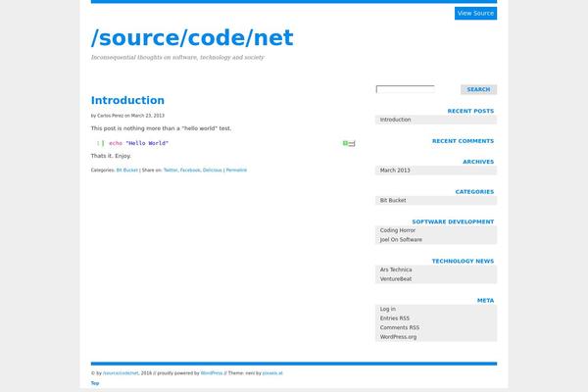Click the Technology News sidebar heading
This screenshot has height=392, width=588.
[463, 261]
